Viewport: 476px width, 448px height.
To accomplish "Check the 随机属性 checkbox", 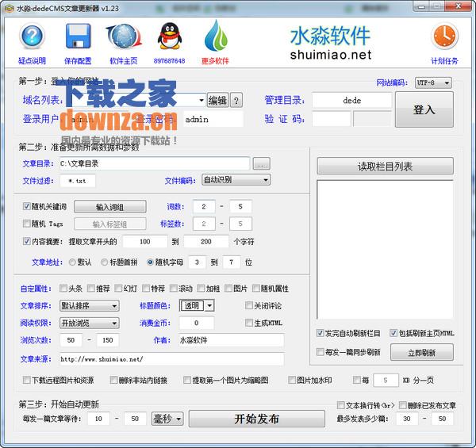I will (x=255, y=288).
